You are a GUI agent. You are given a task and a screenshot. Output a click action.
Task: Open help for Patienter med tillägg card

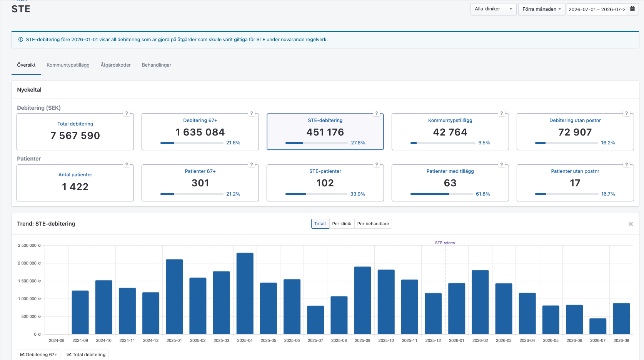[501, 164]
